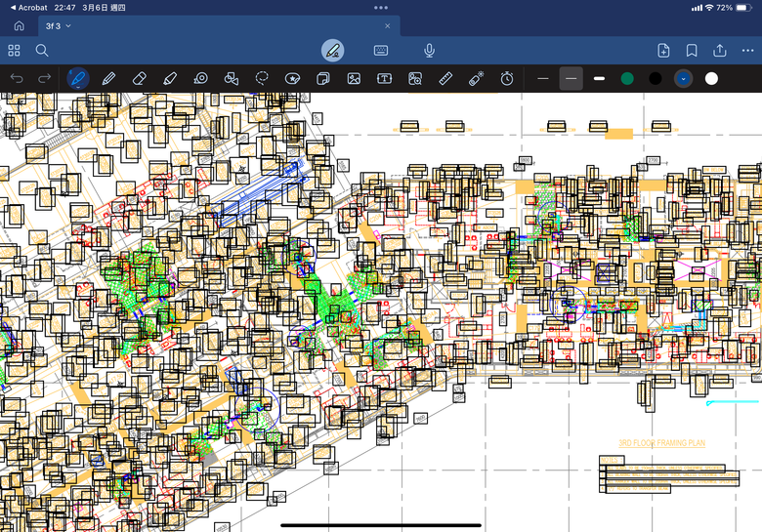Select the eraser tool
The width and height of the screenshot is (762, 532).
point(140,78)
